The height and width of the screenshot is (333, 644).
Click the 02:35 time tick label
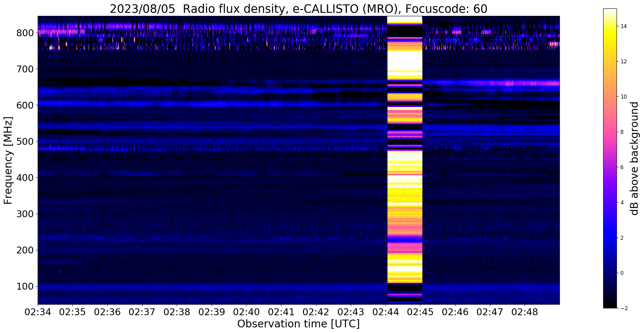coord(73,312)
